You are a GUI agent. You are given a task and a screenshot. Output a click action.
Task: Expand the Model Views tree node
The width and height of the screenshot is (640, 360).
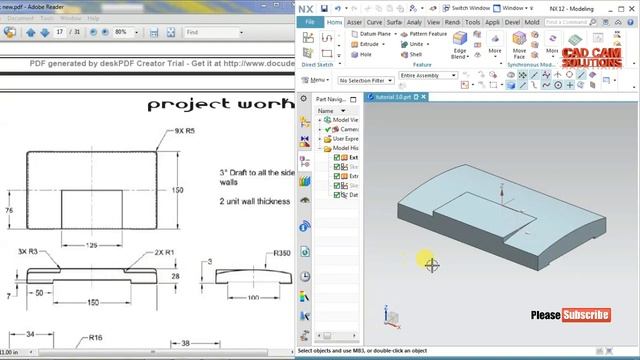[x=320, y=120]
